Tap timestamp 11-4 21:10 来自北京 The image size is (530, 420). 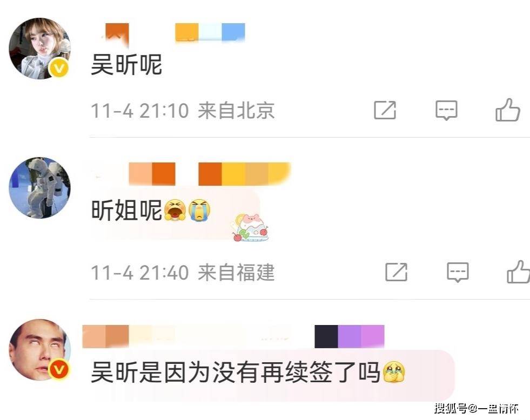pyautogui.click(x=183, y=111)
